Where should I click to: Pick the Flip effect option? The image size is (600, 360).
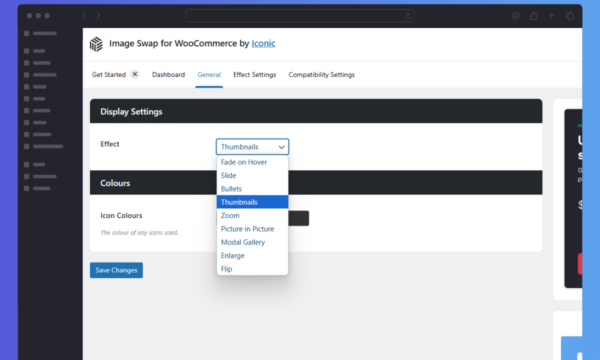coord(252,269)
